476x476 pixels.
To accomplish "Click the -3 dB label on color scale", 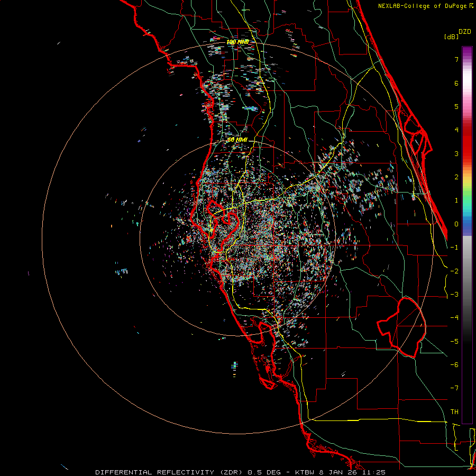I will click(454, 294).
